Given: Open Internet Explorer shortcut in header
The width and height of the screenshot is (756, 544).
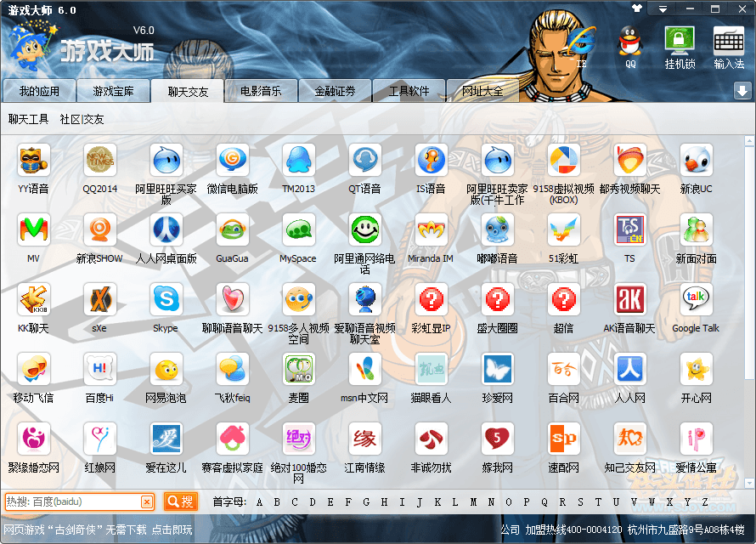Looking at the screenshot, I should pos(581,46).
